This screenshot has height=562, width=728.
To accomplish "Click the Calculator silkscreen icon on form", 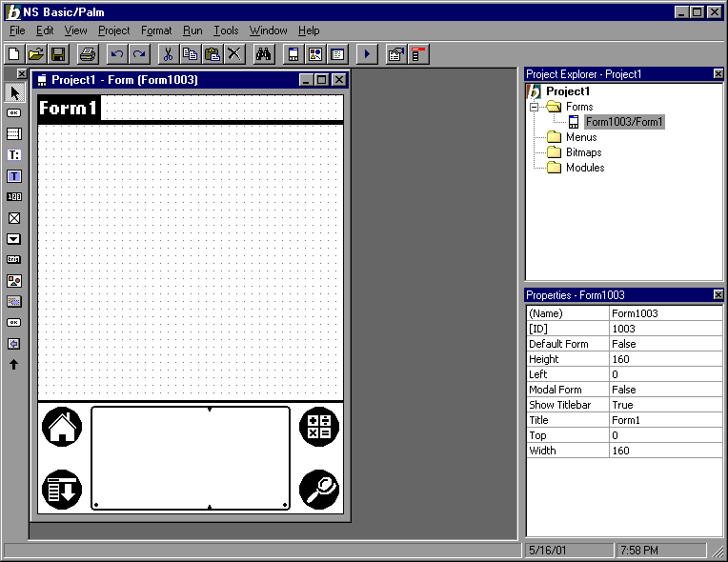I will (x=319, y=427).
